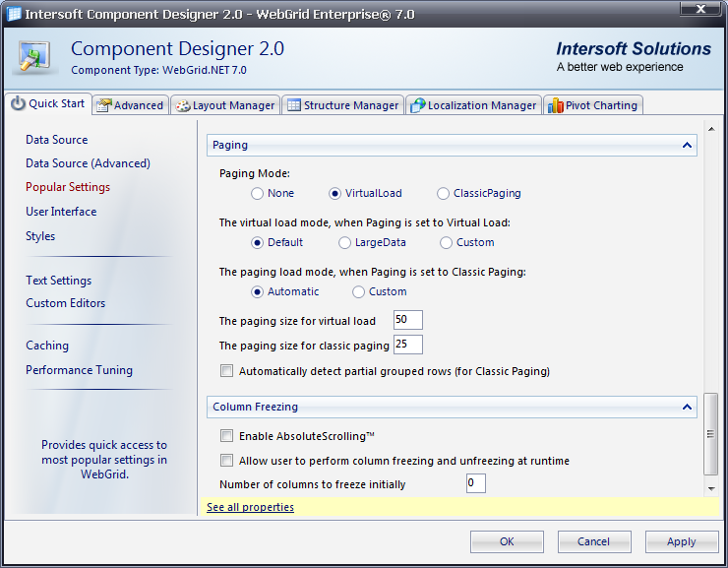This screenshot has height=568, width=728.
Task: Select LargeData virtual load mode
Action: point(345,243)
